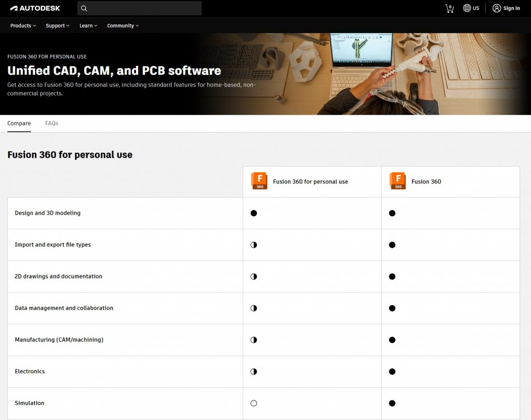Click the empty circle in Simulation row
Screen dimensions: 531x420
tap(254, 403)
